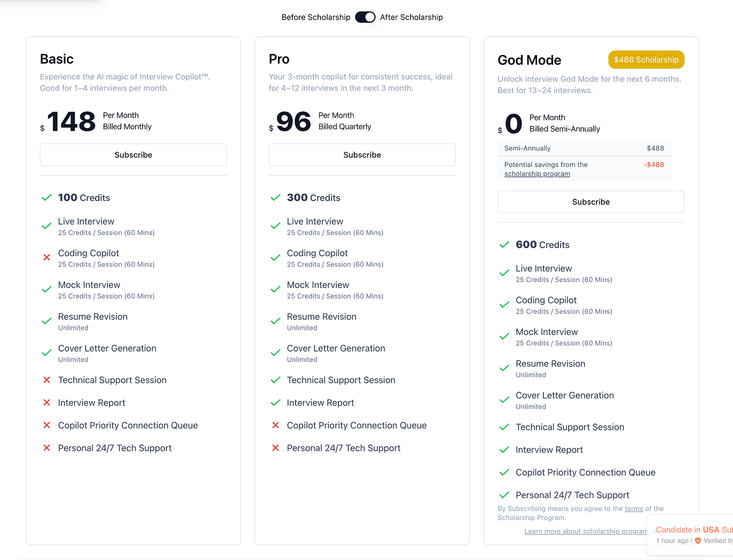Click the check icon beside God Mode Mock Interview
Image resolution: width=733 pixels, height=560 pixels.
pyautogui.click(x=504, y=336)
